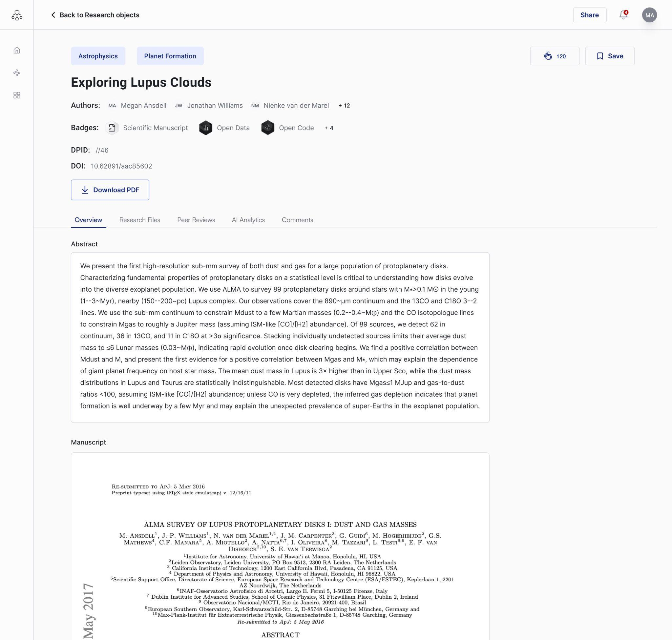Click the AI Analytics menu item

pyautogui.click(x=248, y=219)
